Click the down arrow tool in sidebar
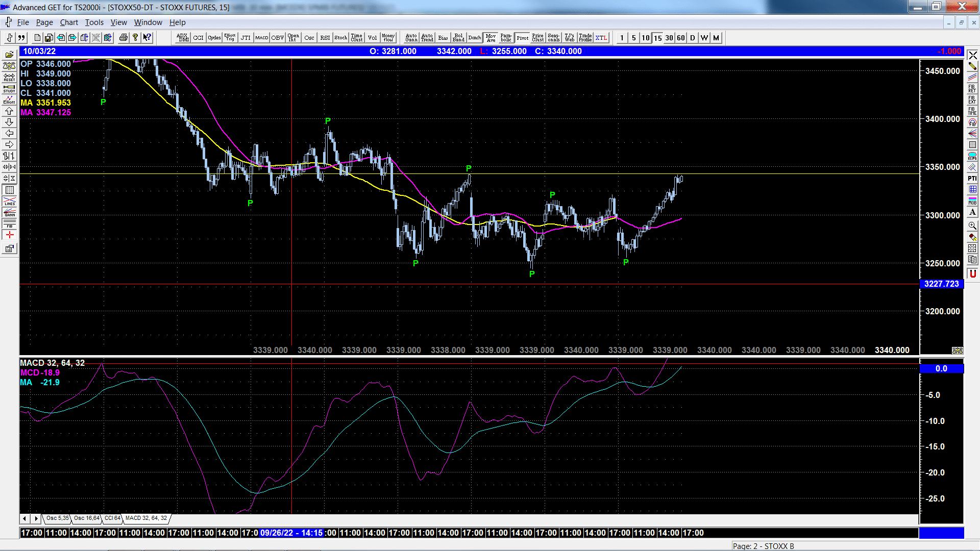 (x=9, y=122)
